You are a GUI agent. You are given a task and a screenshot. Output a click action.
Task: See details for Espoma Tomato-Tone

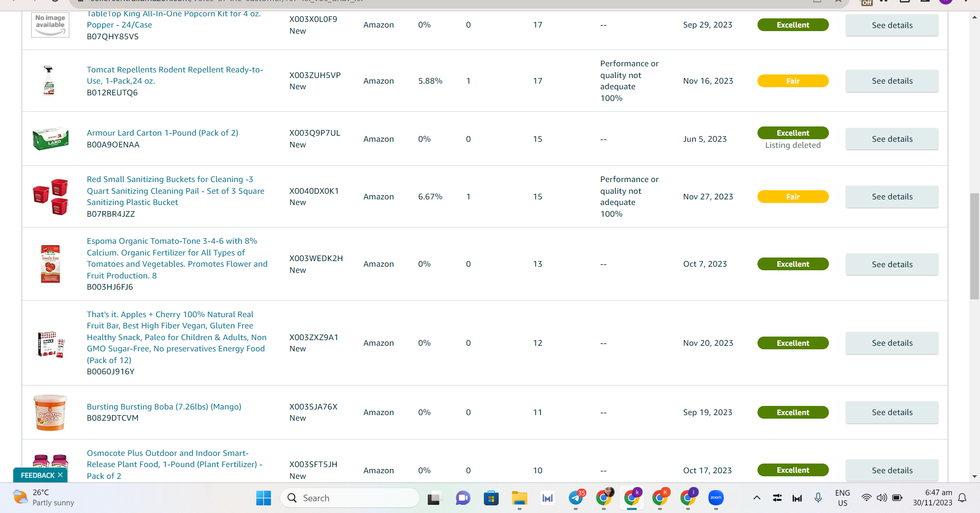point(892,264)
